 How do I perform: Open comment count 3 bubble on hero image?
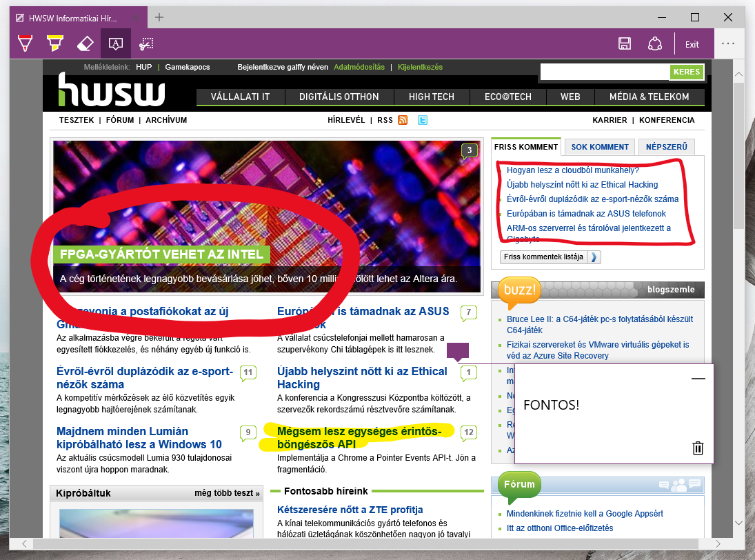coord(470,151)
